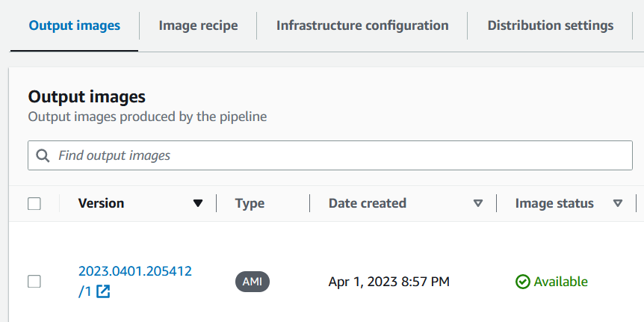
Task: Show the Distribution settings tab
Action: [550, 25]
